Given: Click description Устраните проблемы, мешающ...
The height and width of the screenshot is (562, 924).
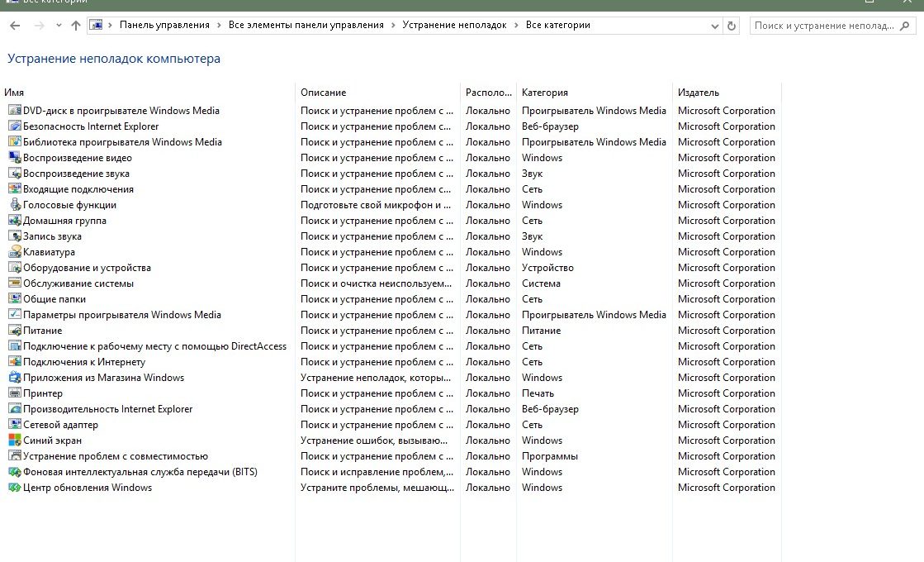Looking at the screenshot, I should [x=377, y=488].
